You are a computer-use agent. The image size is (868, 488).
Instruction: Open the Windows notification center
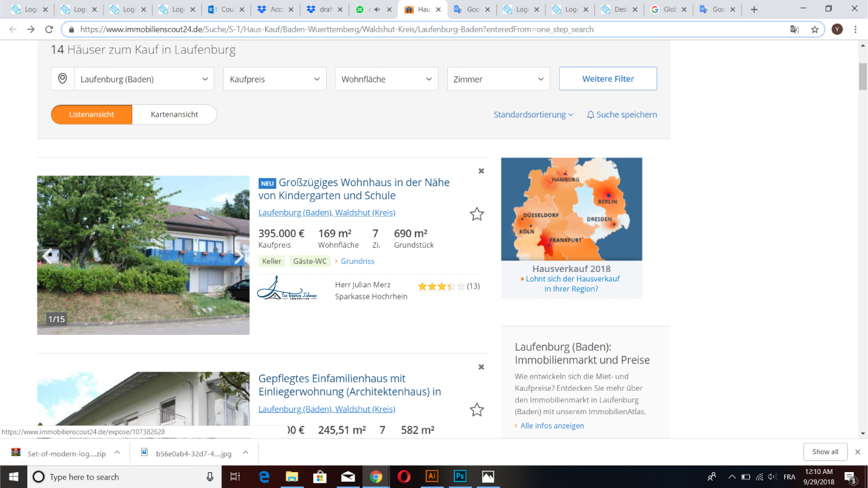[x=851, y=477]
